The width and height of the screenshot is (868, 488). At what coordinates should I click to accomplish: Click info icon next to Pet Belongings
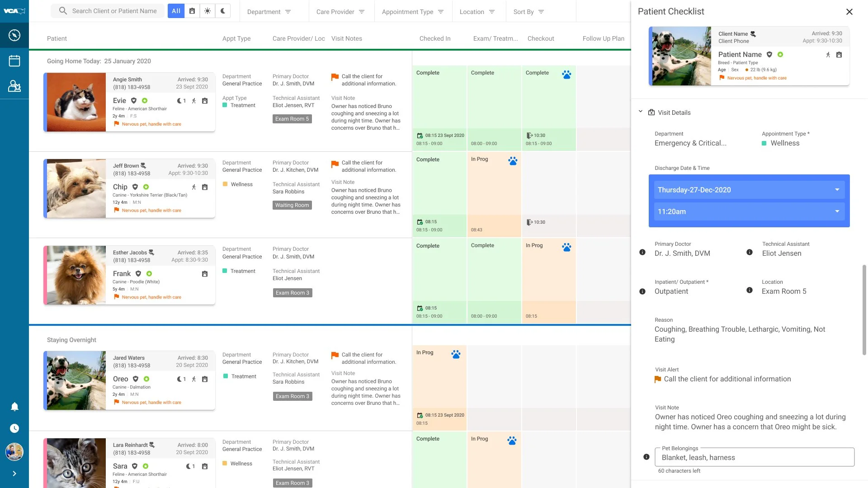click(x=646, y=457)
